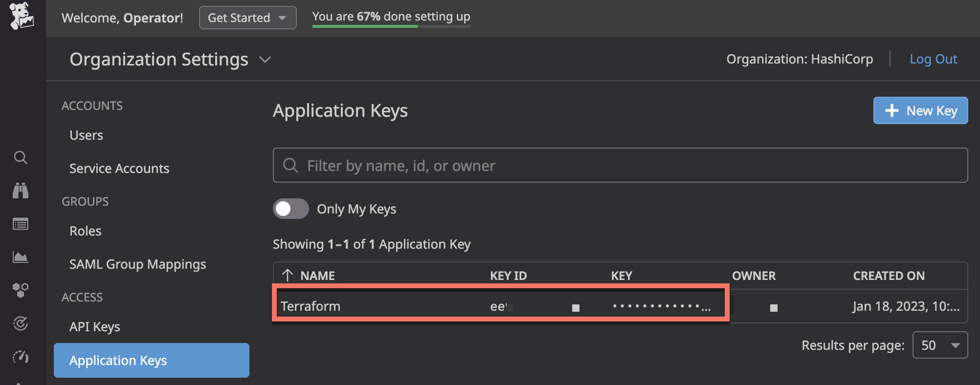Open the area chart metrics icon
The height and width of the screenshot is (385, 980).
tap(21, 257)
